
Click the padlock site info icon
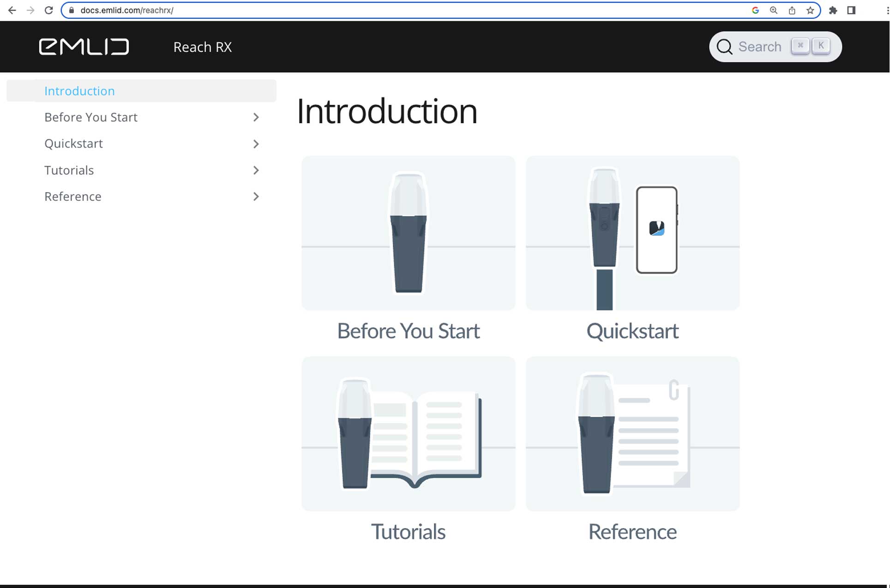(72, 10)
